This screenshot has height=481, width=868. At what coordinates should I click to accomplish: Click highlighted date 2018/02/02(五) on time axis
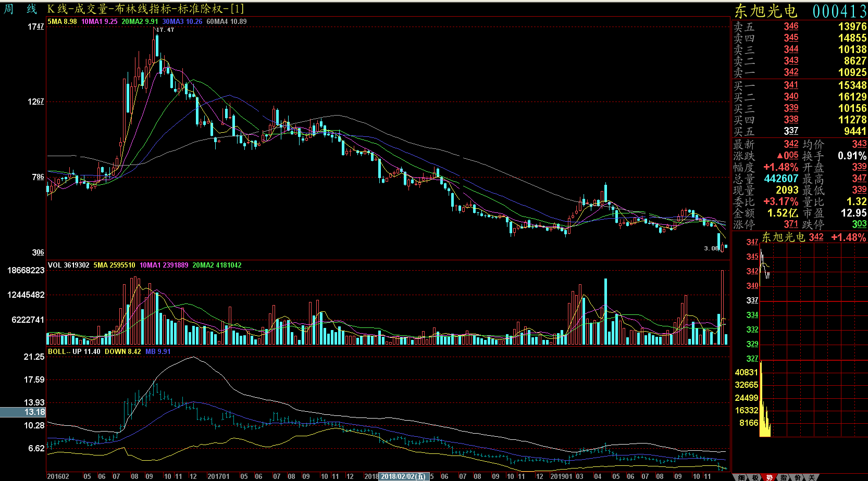point(403,476)
